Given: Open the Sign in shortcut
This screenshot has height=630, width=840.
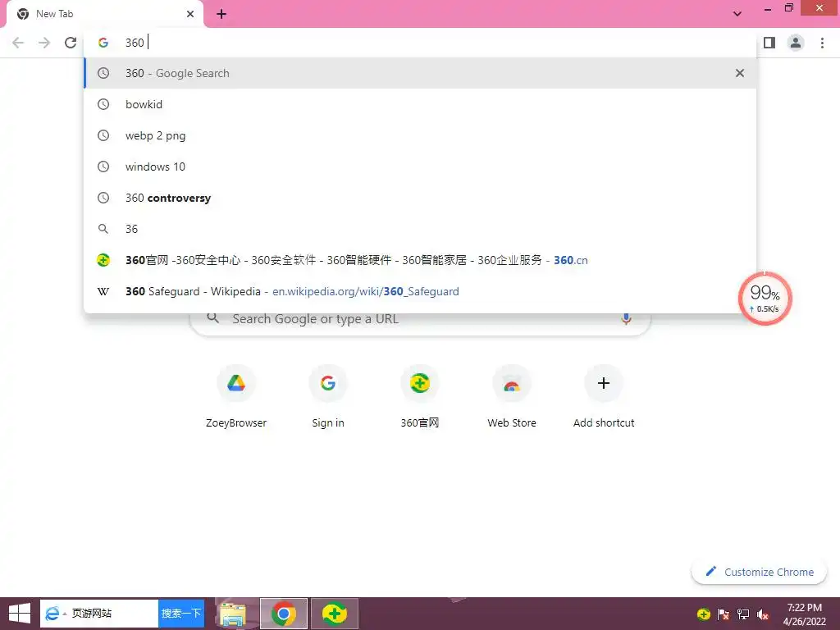Looking at the screenshot, I should pyautogui.click(x=328, y=396).
